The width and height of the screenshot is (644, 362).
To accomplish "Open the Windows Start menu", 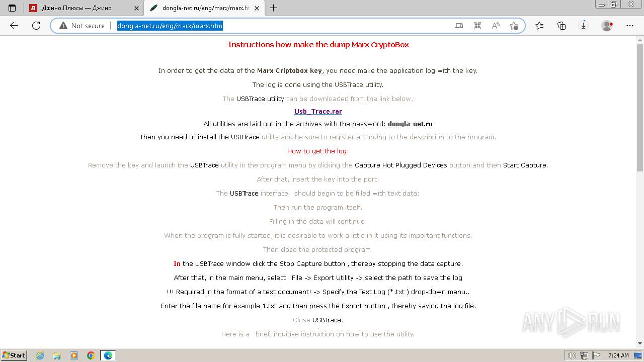I will coord(14,355).
